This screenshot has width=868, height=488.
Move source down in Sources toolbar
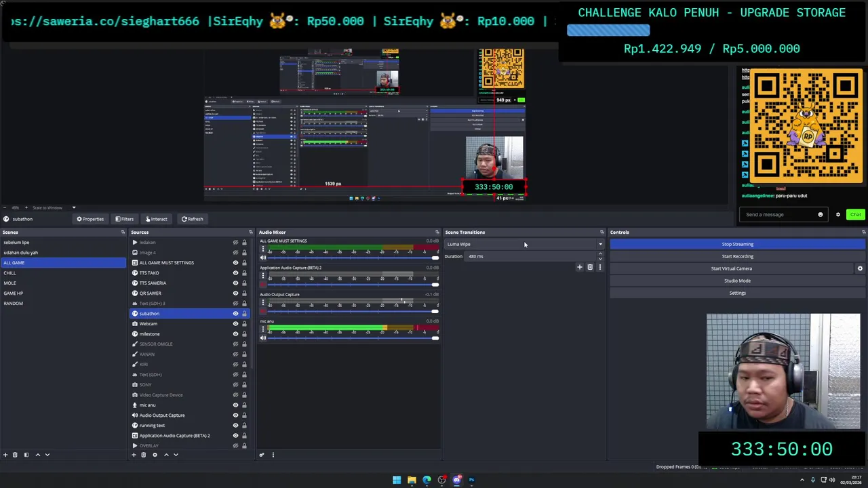pos(176,455)
